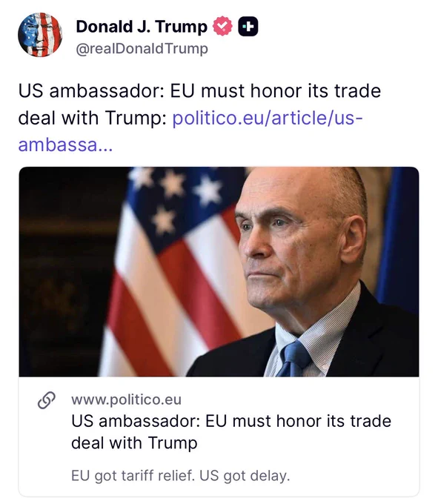438x504 pixels.
Task: Click 'deal with Trump:' in post body
Action: (92, 118)
